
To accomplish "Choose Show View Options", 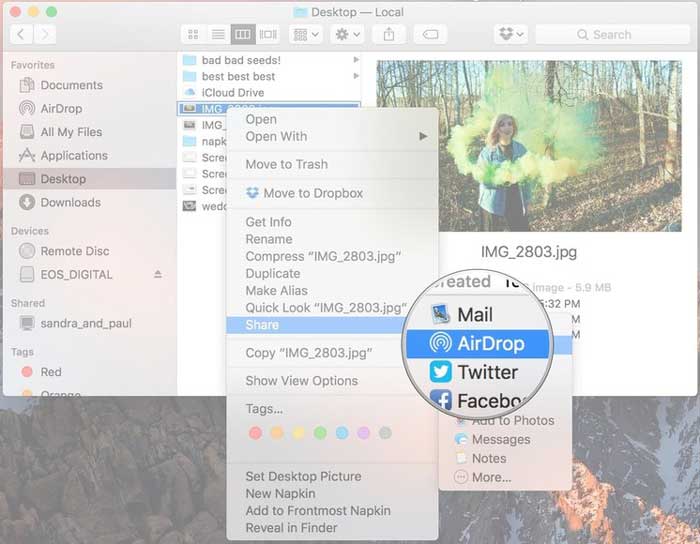I will tap(302, 381).
